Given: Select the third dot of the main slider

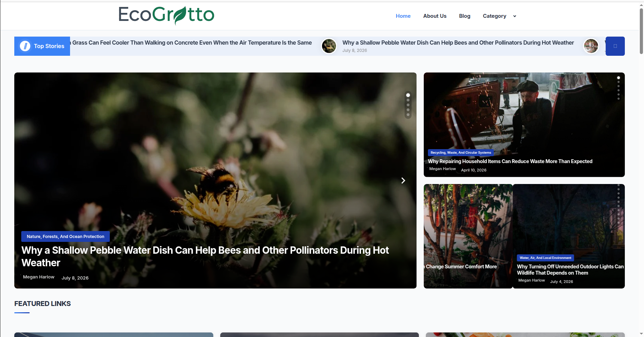Looking at the screenshot, I should (x=408, y=105).
